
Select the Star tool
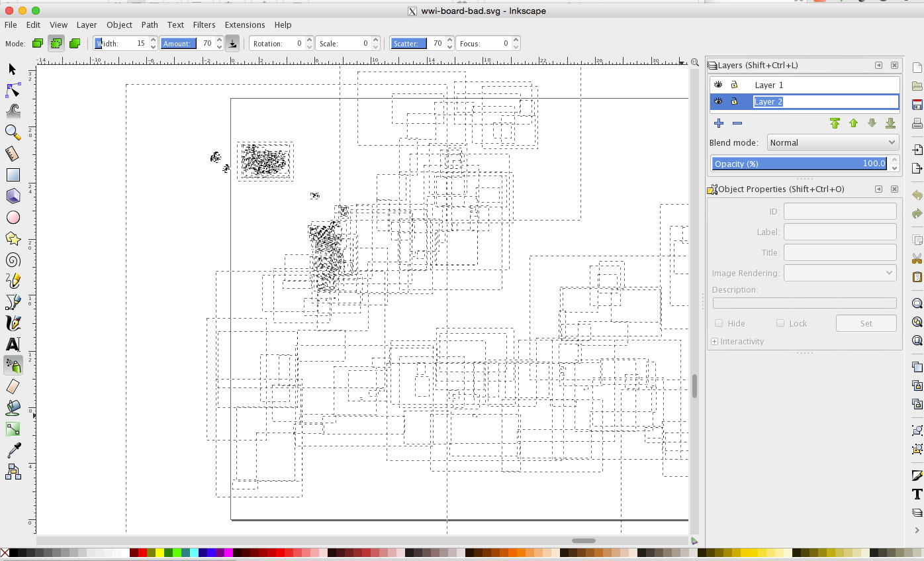pos(12,238)
